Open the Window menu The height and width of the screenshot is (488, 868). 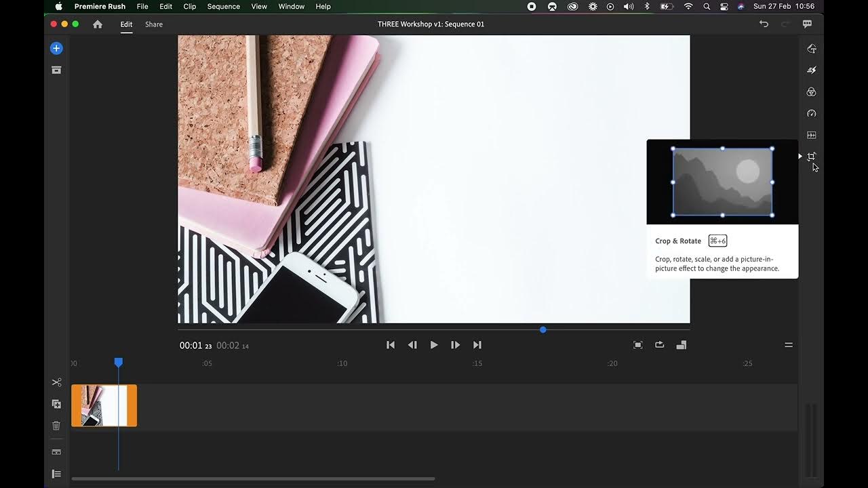click(292, 6)
